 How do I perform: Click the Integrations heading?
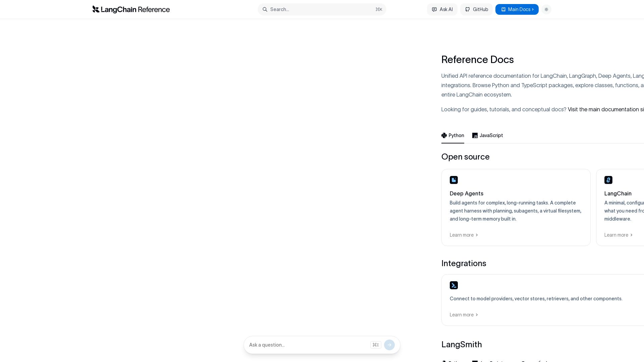[x=464, y=263]
